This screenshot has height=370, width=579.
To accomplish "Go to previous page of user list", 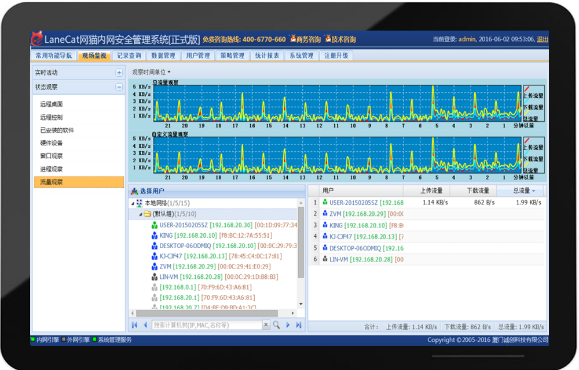I will (x=145, y=325).
